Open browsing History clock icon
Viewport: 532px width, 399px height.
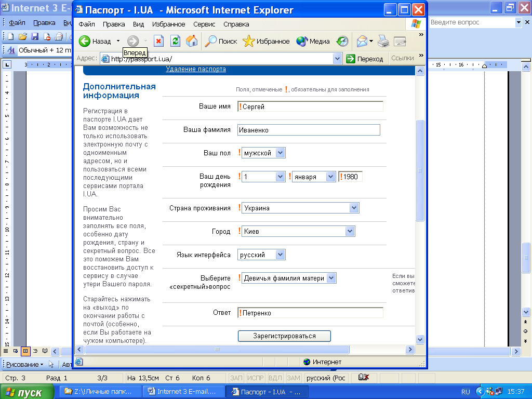coord(342,42)
